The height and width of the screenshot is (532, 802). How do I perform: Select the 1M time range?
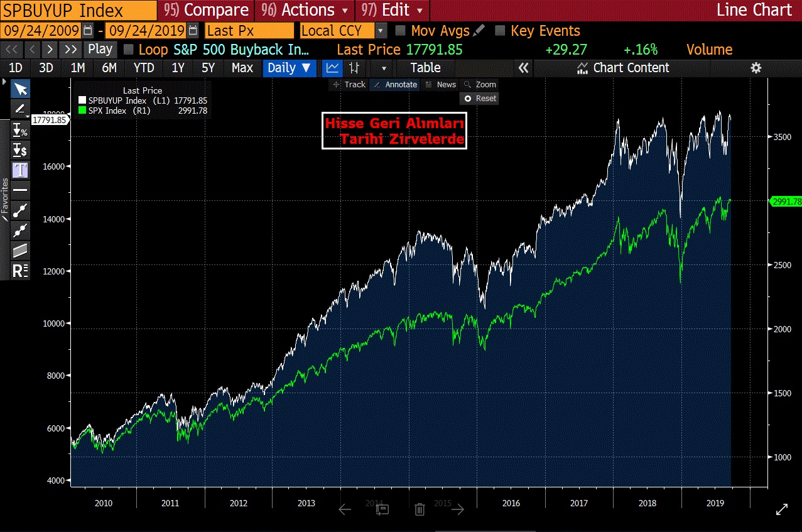[x=78, y=68]
